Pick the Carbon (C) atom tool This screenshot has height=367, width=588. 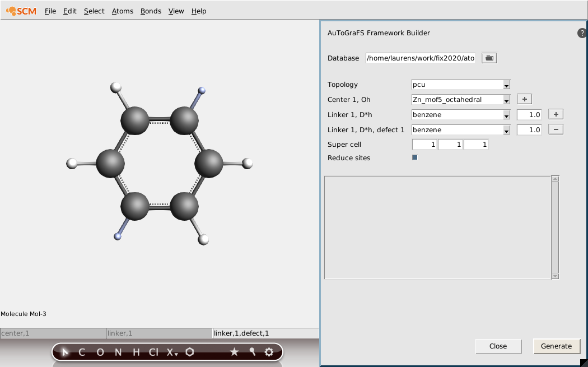tap(82, 352)
